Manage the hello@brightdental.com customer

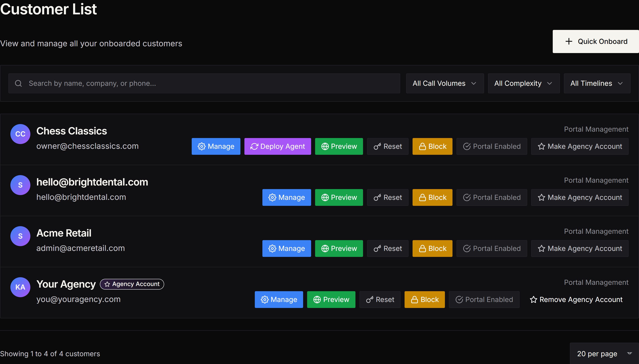pyautogui.click(x=287, y=197)
